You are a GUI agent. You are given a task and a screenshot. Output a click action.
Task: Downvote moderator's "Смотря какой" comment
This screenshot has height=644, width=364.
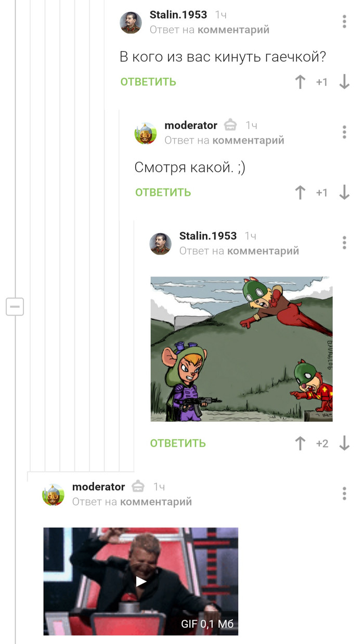pos(344,192)
